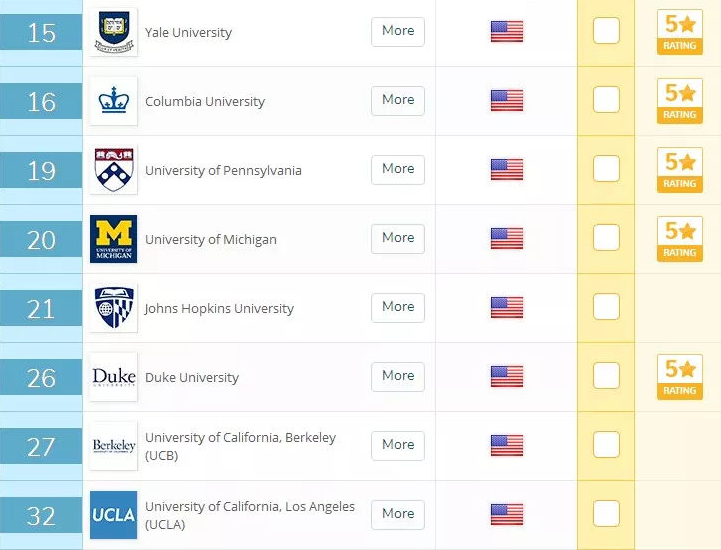The image size is (721, 550).
Task: Click the University of Pennsylvania shield logo
Action: [114, 170]
